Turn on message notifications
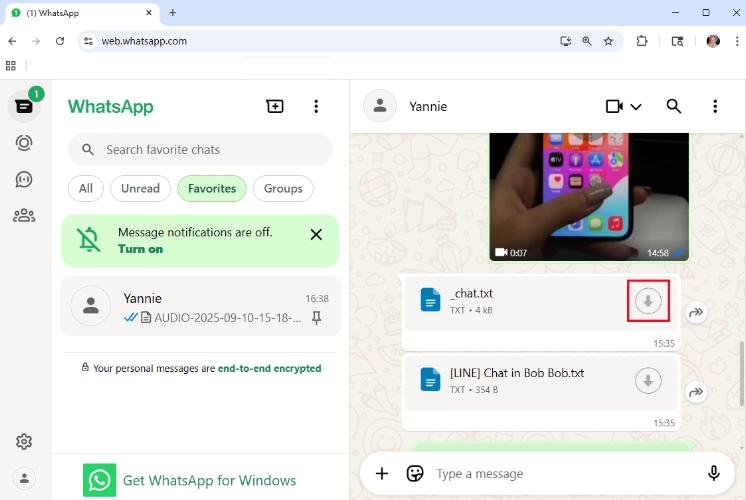This screenshot has width=746, height=500. coord(140,249)
